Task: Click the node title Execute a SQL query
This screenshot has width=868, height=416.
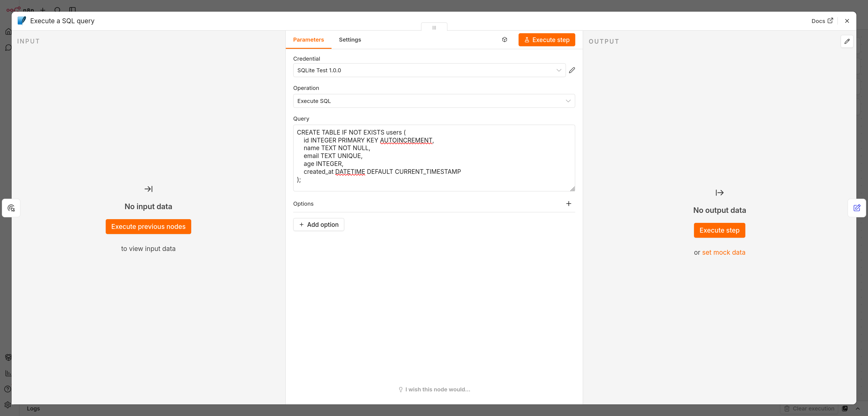Action: pos(62,21)
